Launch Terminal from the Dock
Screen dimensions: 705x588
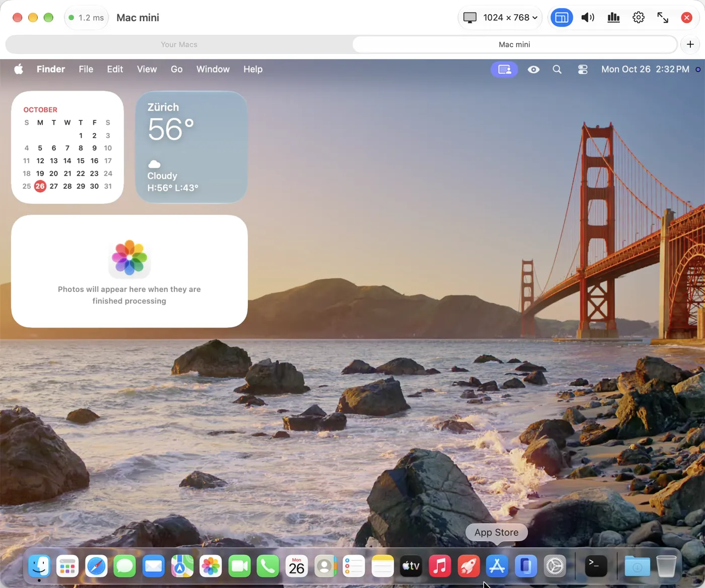(x=596, y=566)
